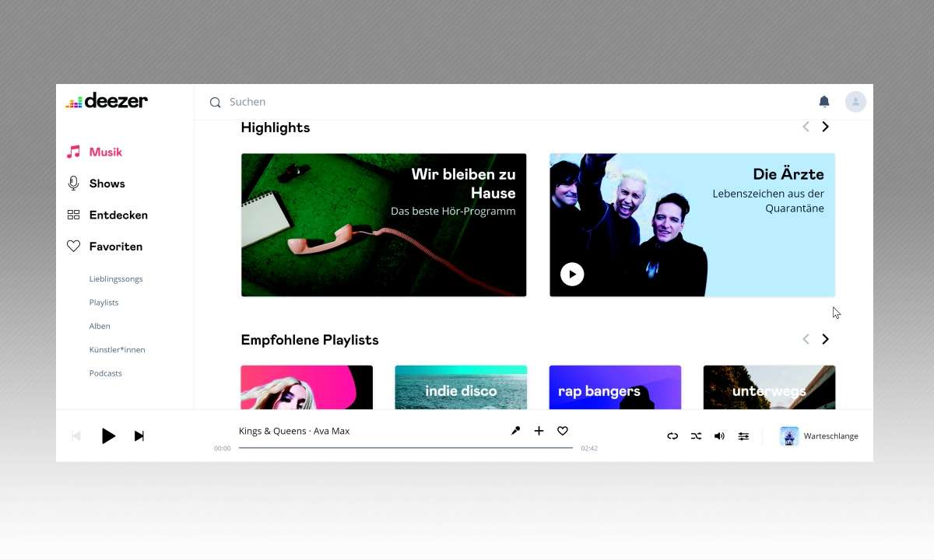This screenshot has height=560, width=934.
Task: Click the volume speaker icon
Action: 719,436
